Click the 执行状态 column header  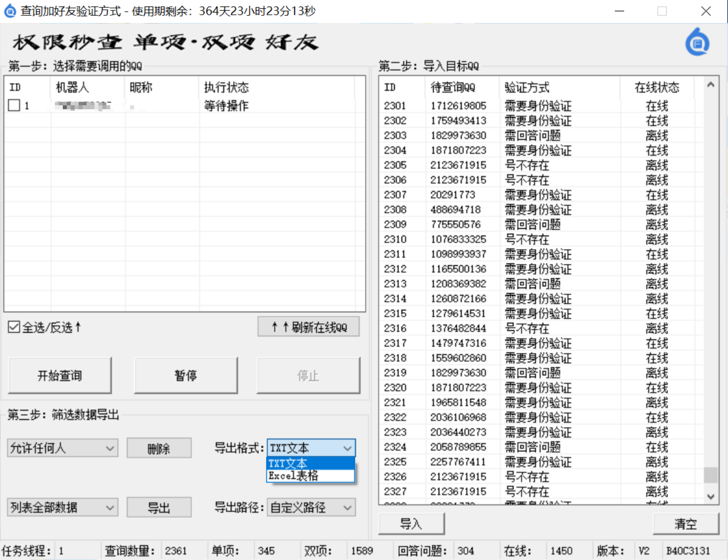click(x=276, y=87)
